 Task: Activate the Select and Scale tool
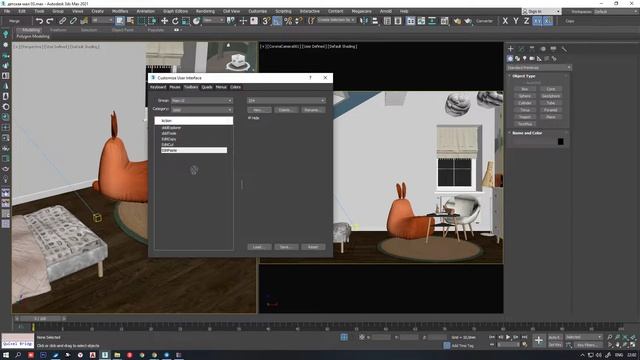coord(186,21)
